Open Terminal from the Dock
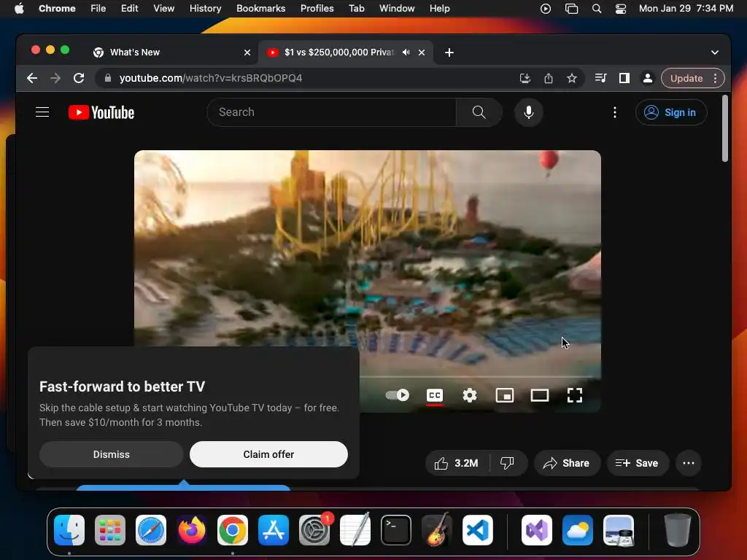Image resolution: width=747 pixels, height=560 pixels. coord(396,530)
